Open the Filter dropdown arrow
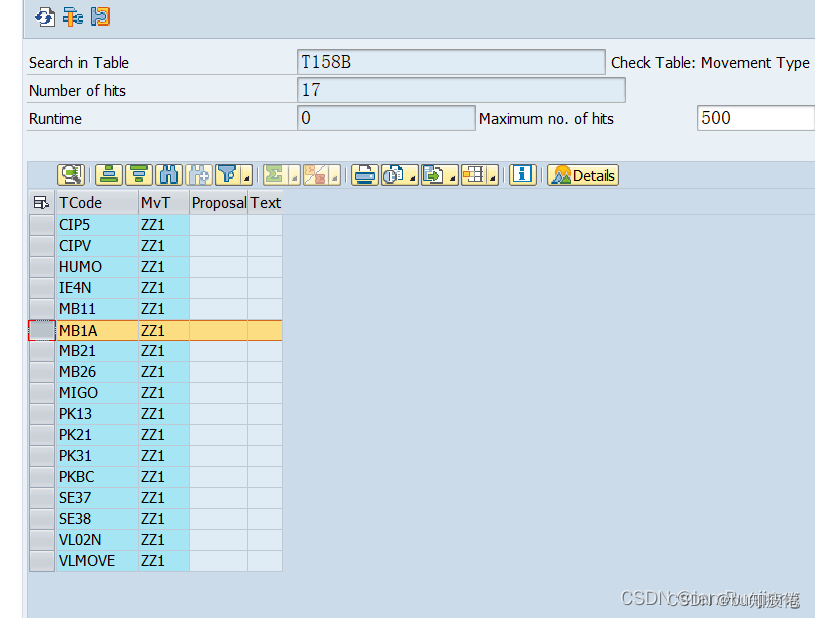Image resolution: width=815 pixels, height=618 pixels. 240,178
